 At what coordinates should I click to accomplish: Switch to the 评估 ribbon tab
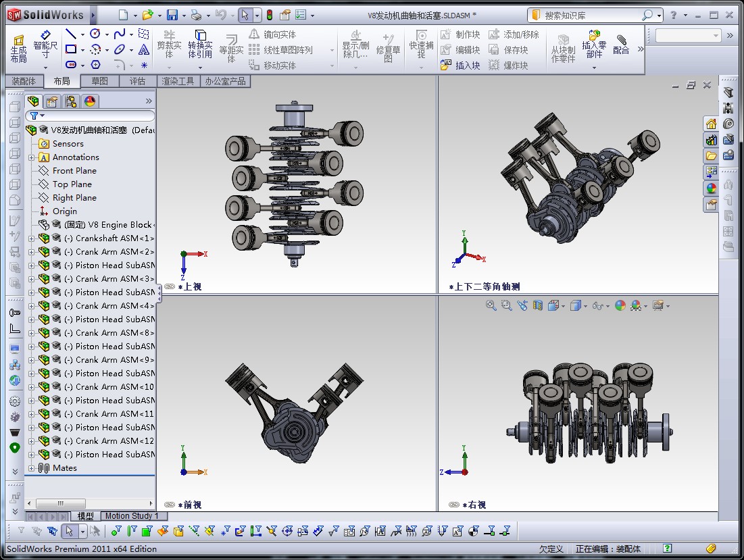pyautogui.click(x=137, y=80)
